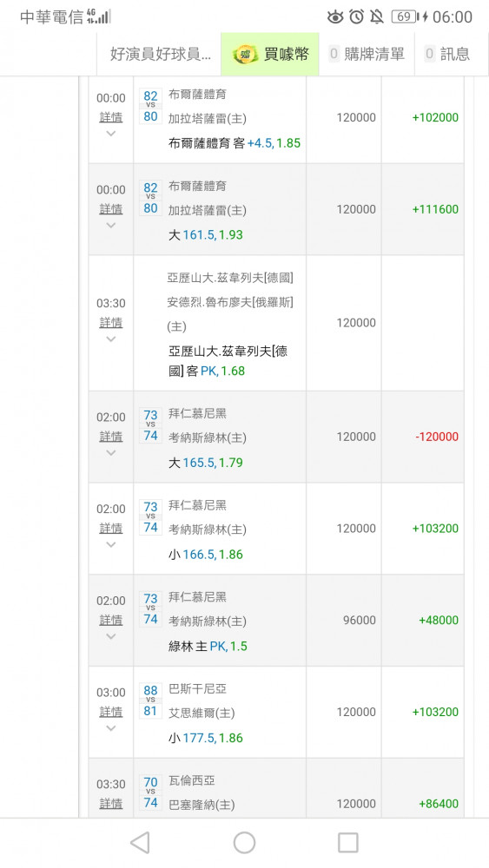Image resolution: width=489 pixels, height=868 pixels.
Task: Open 詳情 link for 大 161.5 bet
Action: coord(111,208)
